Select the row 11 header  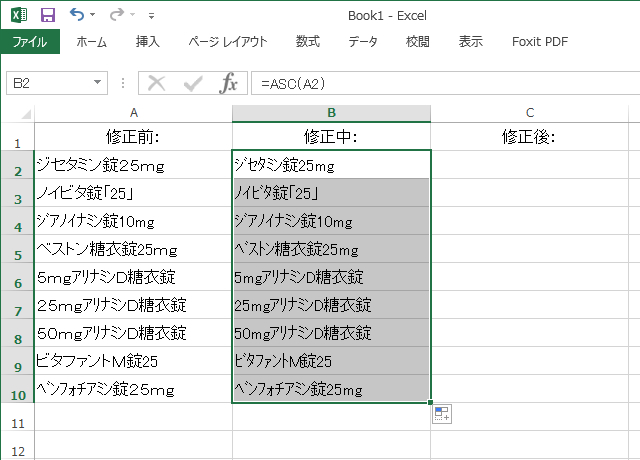(x=16, y=424)
